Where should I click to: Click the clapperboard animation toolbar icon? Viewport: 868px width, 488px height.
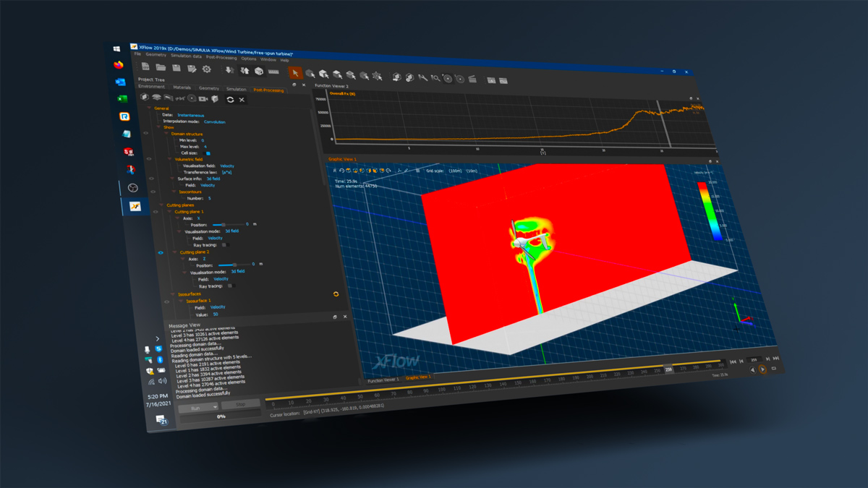pos(472,79)
